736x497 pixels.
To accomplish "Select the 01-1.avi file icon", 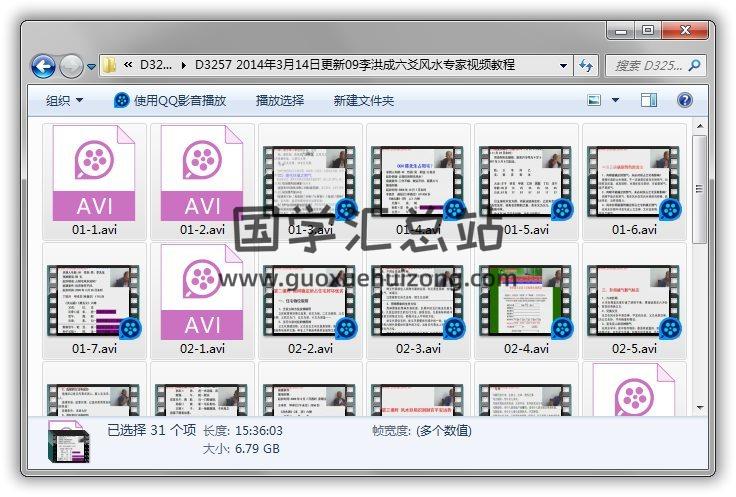I will (94, 173).
